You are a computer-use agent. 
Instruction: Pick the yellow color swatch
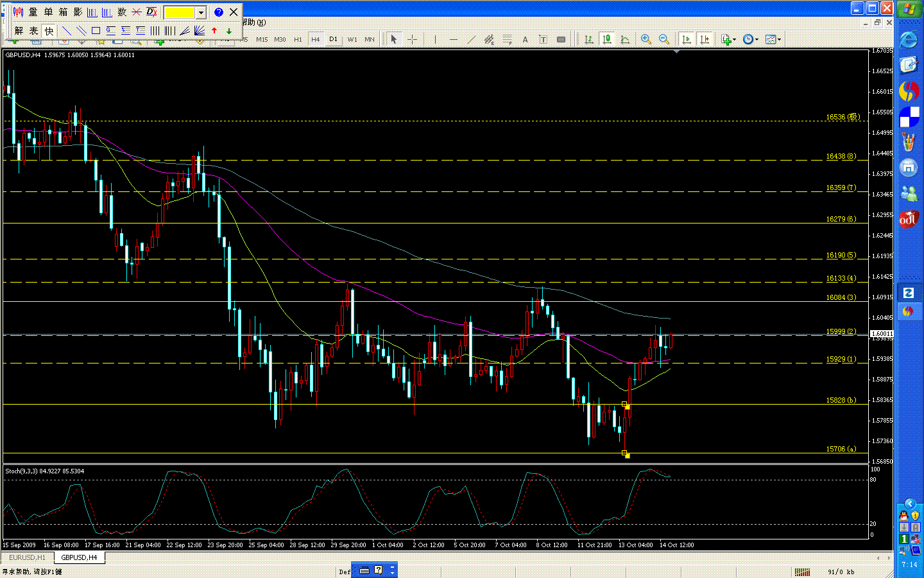[x=180, y=13]
